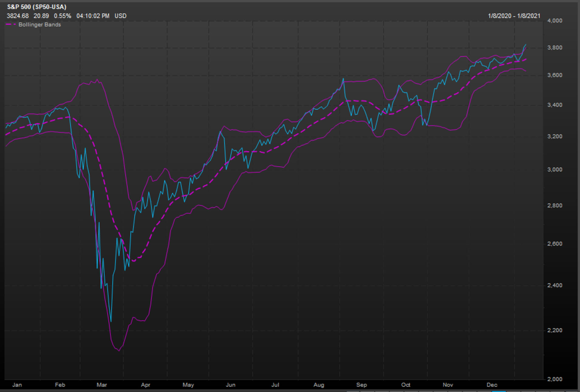The image size is (580, 392).
Task: Click the Nov label on time axis
Action: (448, 385)
